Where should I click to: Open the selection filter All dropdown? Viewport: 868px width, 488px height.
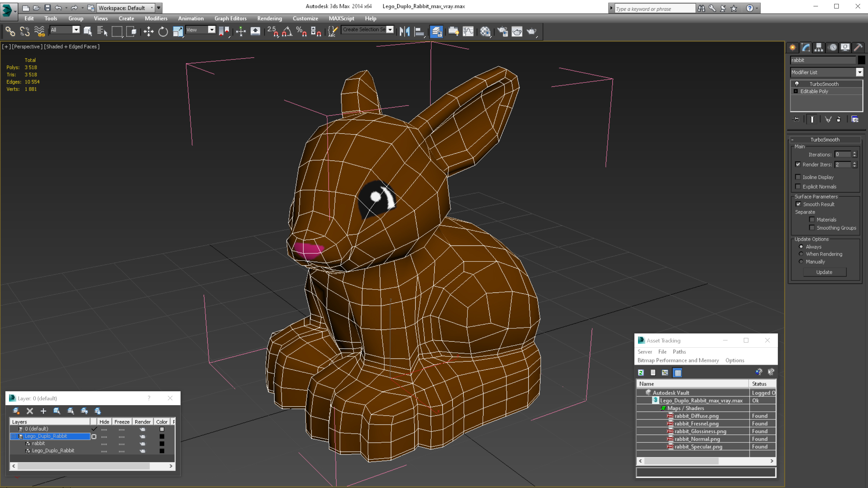[65, 30]
